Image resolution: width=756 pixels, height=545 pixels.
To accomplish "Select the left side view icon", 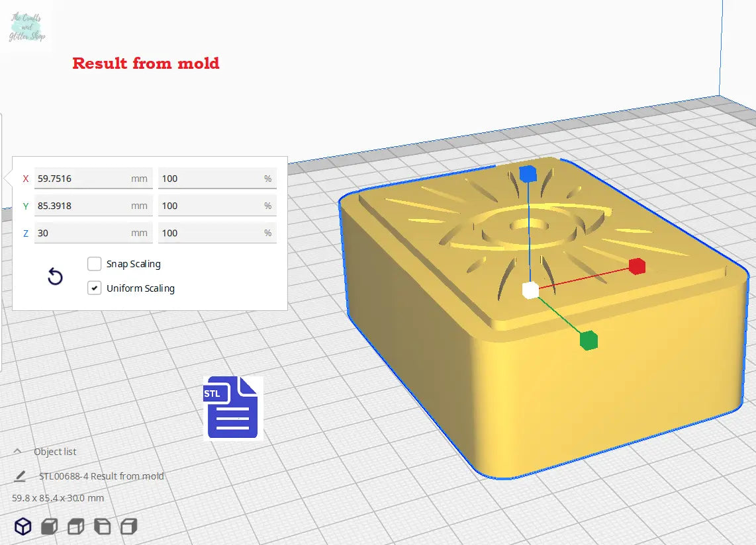I will (102, 526).
